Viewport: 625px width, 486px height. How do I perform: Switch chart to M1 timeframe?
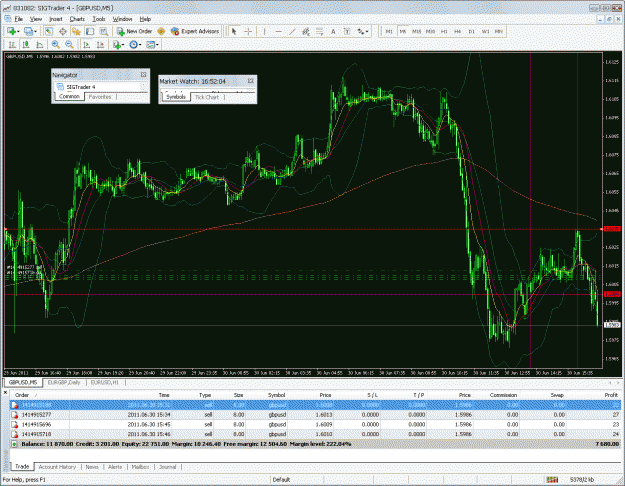tap(389, 31)
